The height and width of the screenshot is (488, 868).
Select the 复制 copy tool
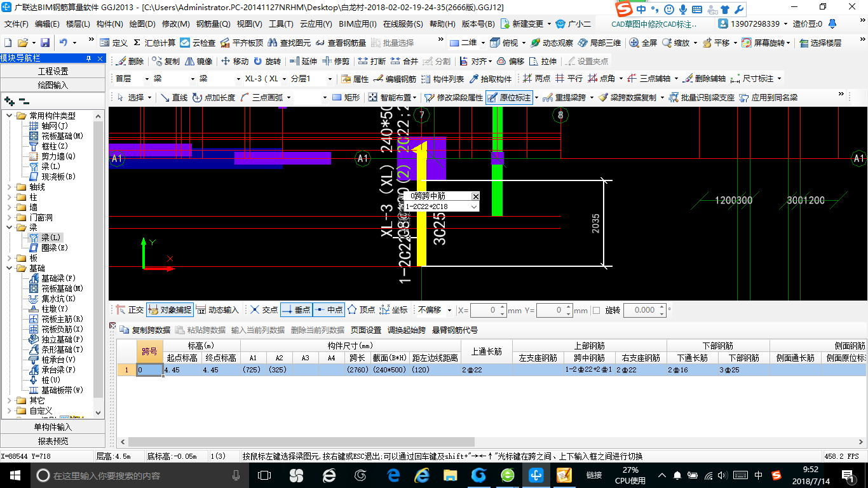[166, 62]
